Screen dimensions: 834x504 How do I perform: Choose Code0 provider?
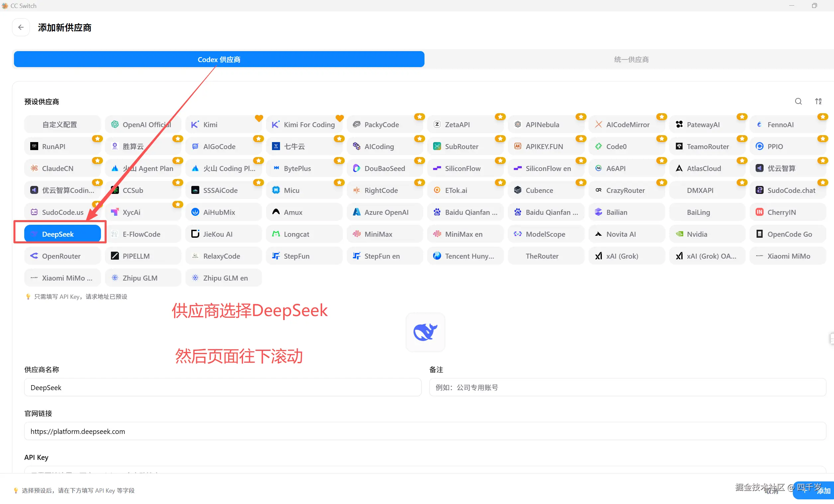click(x=626, y=146)
